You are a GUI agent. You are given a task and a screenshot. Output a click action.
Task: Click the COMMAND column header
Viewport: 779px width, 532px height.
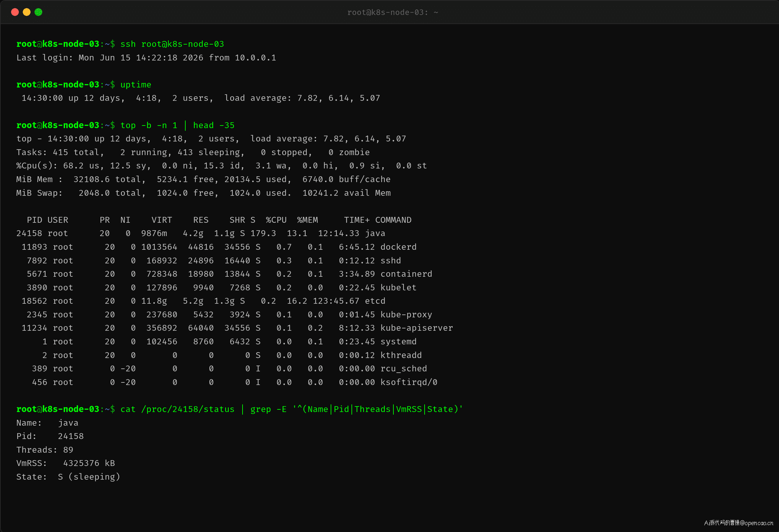tap(393, 220)
